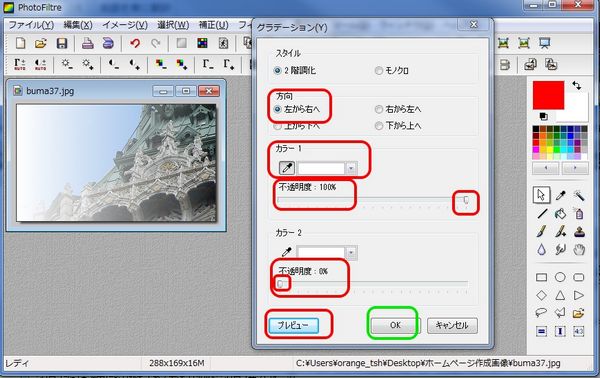Open the 補正 menu
600x378 pixels.
click(x=214, y=25)
